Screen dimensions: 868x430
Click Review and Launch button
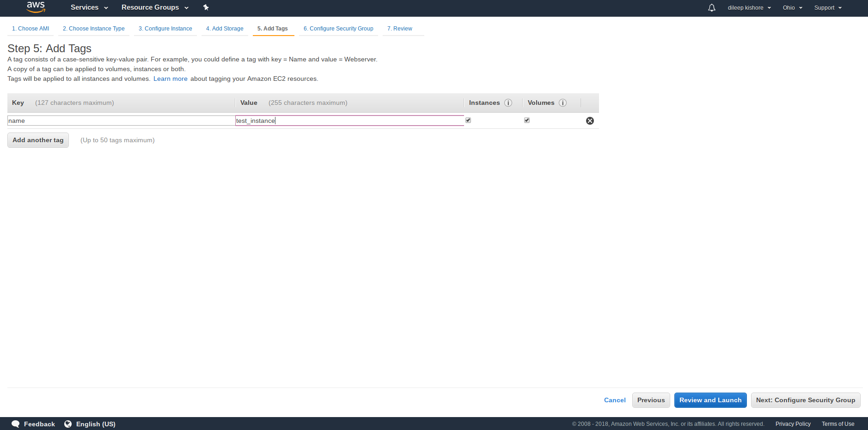pyautogui.click(x=710, y=400)
